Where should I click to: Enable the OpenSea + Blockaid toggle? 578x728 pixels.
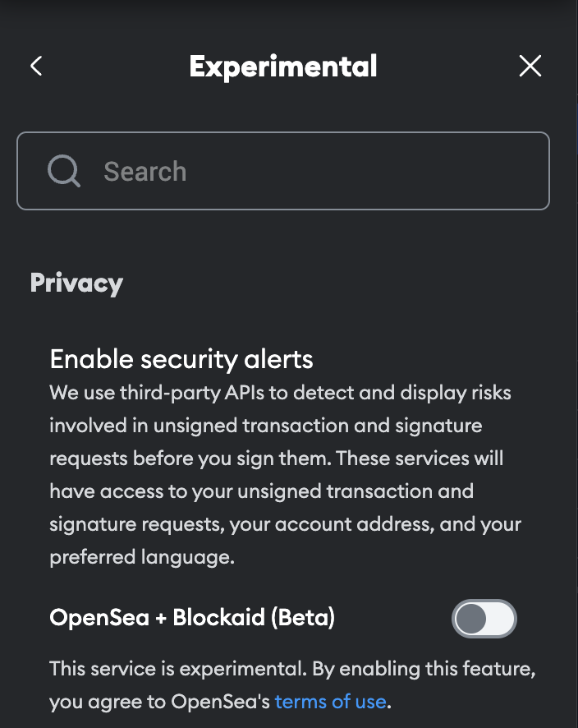coord(484,619)
